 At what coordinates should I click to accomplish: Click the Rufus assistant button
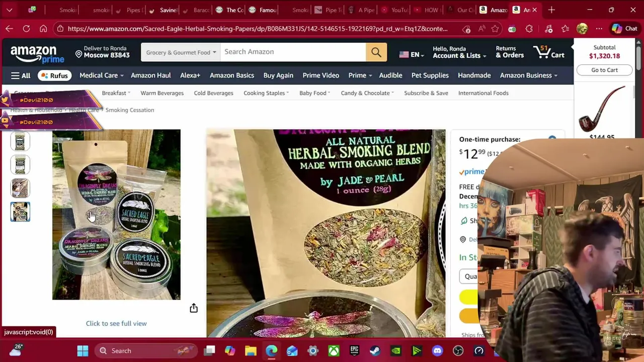(54, 75)
